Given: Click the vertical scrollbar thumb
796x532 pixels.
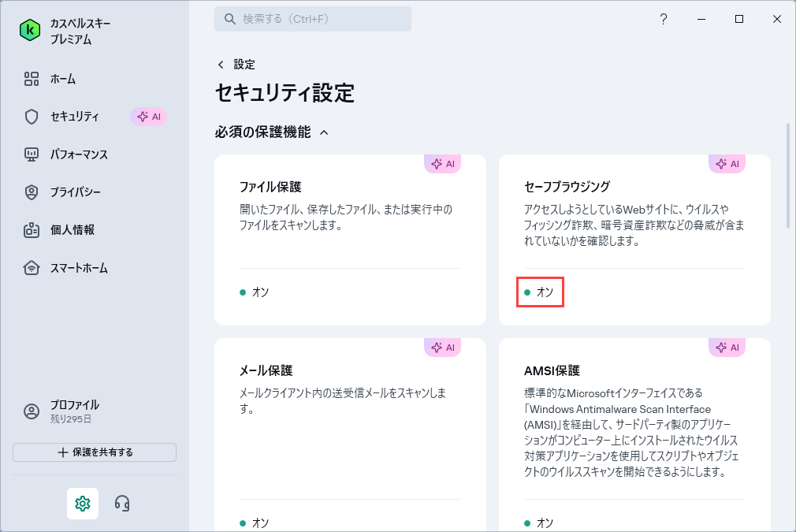Looking at the screenshot, I should click(x=787, y=175).
